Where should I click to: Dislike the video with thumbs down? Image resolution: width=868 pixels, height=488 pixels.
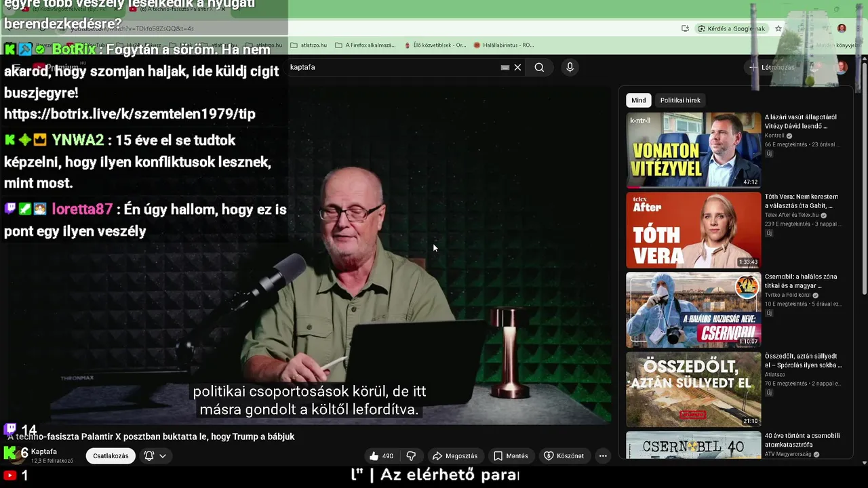tap(411, 456)
